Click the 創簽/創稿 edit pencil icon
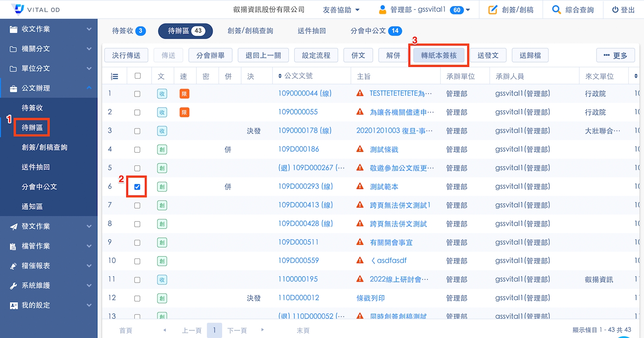The height and width of the screenshot is (338, 644). pyautogui.click(x=493, y=10)
